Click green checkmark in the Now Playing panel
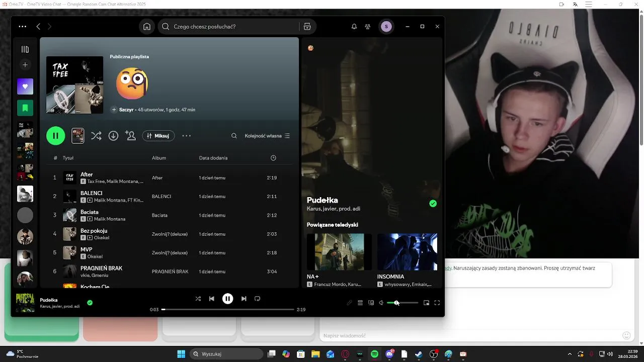 pos(433,204)
